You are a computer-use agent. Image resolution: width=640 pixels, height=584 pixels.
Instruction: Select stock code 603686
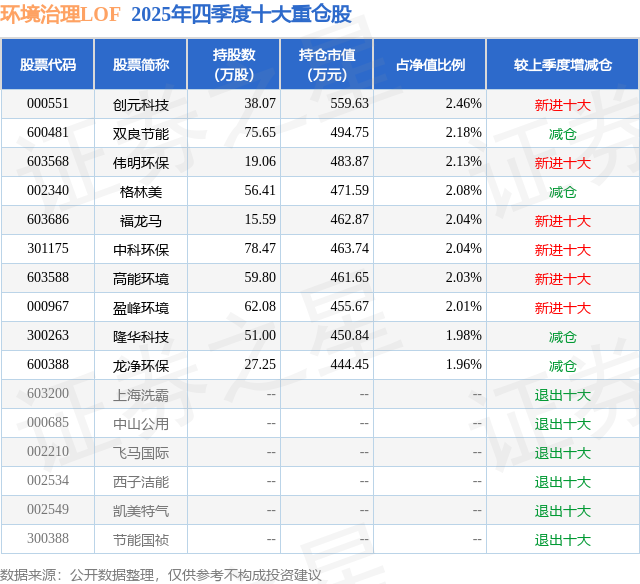[48, 220]
